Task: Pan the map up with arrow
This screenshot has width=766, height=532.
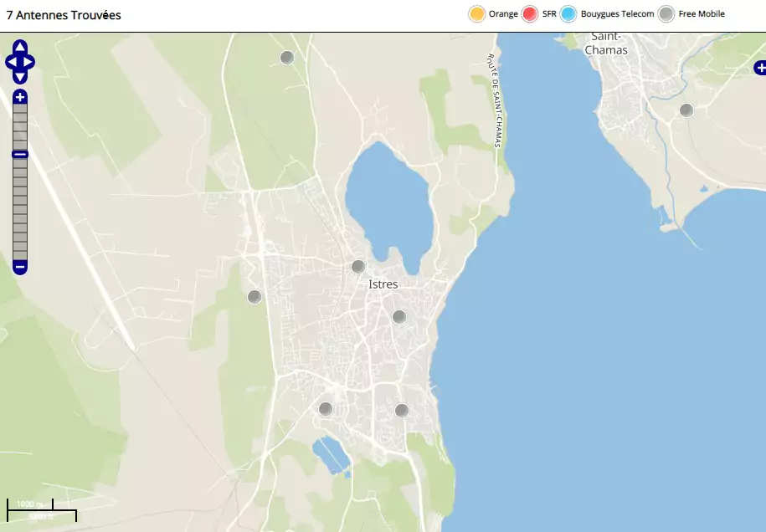Action: pyautogui.click(x=20, y=47)
